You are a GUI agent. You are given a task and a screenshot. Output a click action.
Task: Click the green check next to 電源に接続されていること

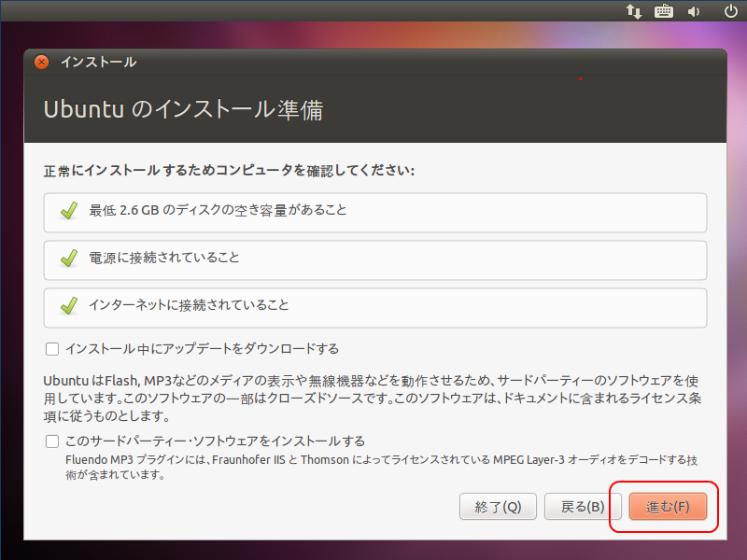pyautogui.click(x=69, y=259)
